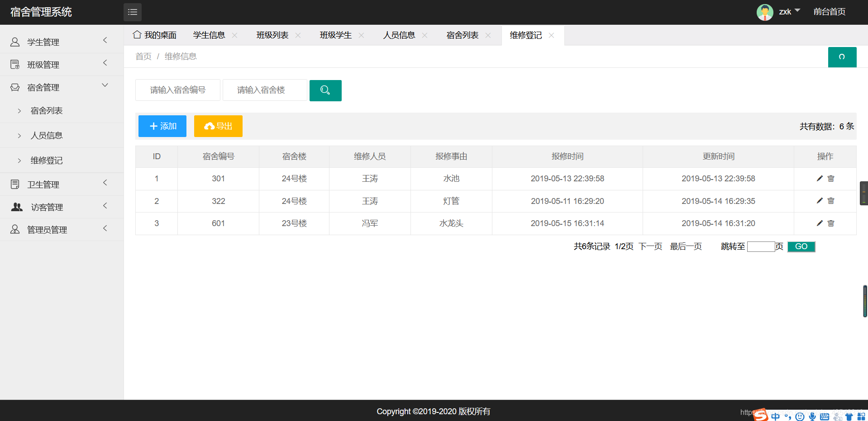Screen dimensions: 868x421
Task: Click the 宿舍管理系统 title
Action: 41,12
